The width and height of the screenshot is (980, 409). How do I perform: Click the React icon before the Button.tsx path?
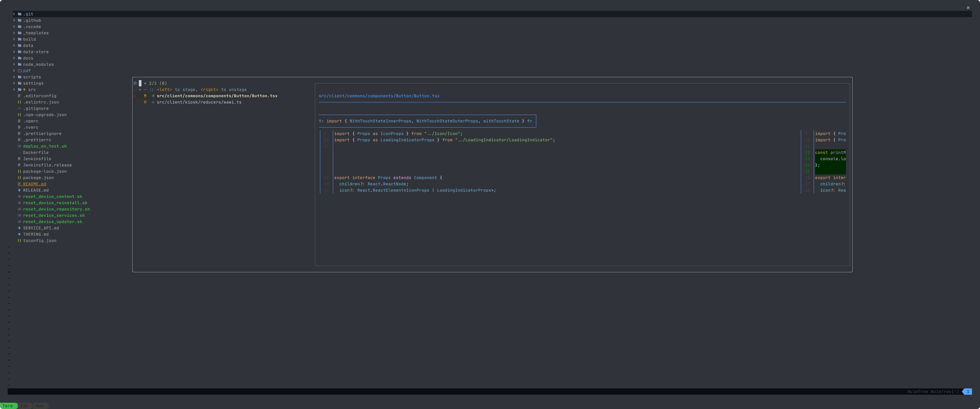[153, 96]
